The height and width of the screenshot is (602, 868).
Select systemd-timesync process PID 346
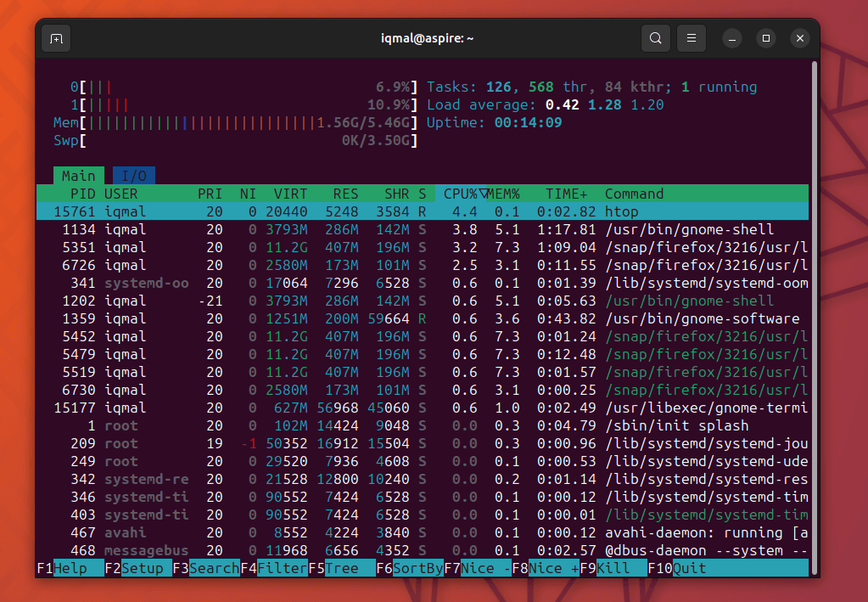[423, 497]
